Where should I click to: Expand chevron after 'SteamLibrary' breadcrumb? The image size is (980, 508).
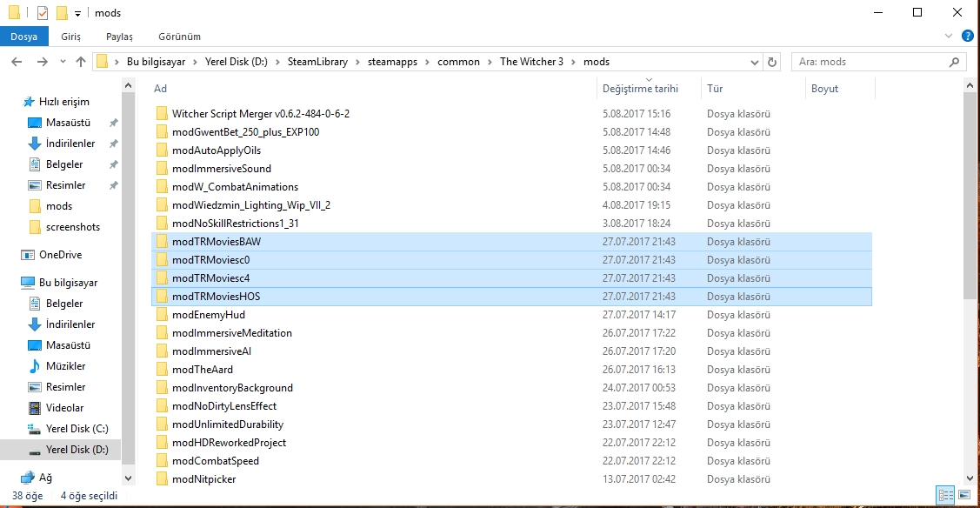358,62
